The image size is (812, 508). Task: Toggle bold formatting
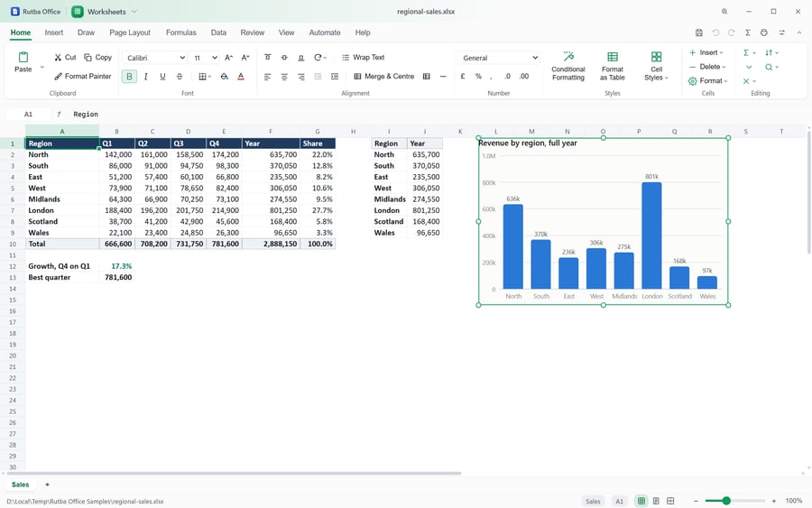(x=129, y=77)
